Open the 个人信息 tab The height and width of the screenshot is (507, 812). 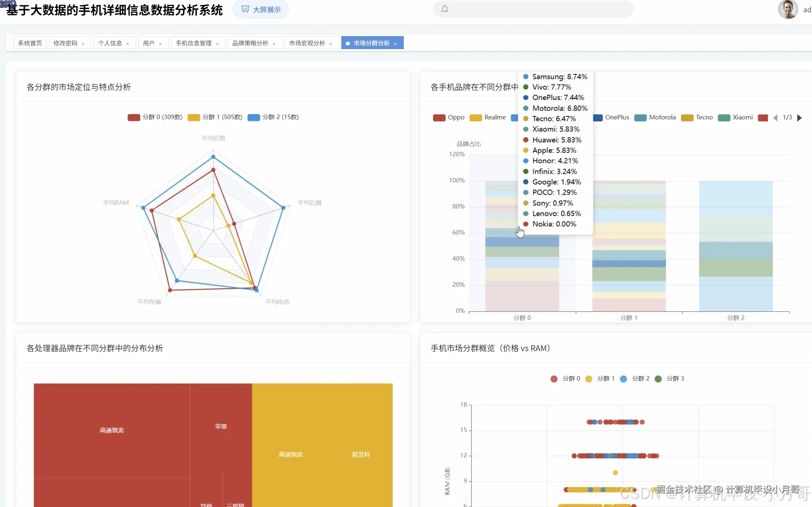pyautogui.click(x=110, y=43)
